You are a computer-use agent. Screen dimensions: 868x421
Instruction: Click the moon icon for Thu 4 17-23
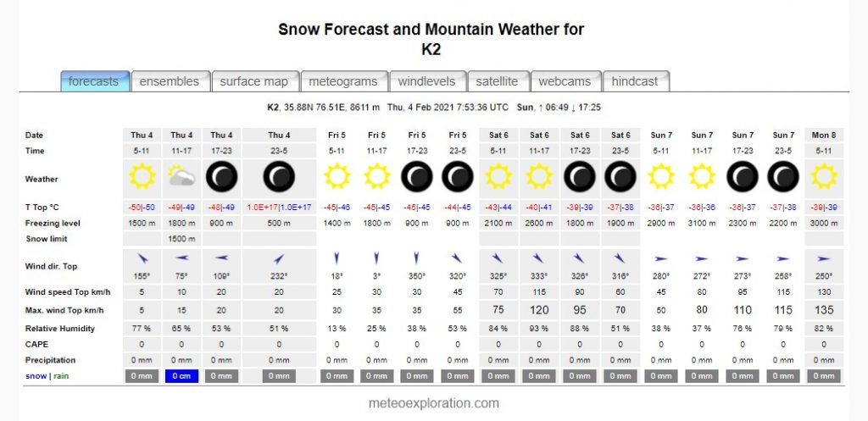click(222, 176)
